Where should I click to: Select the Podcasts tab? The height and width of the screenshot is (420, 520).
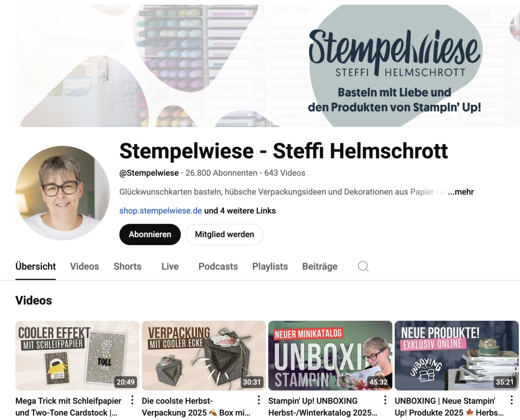[218, 266]
